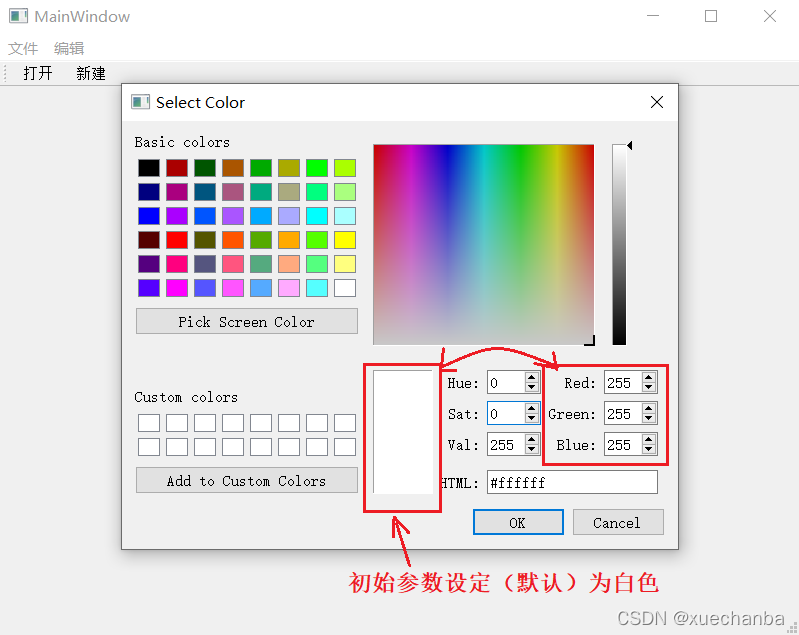Pick the orange basic color swatch
The height and width of the screenshot is (635, 799).
tap(289, 240)
